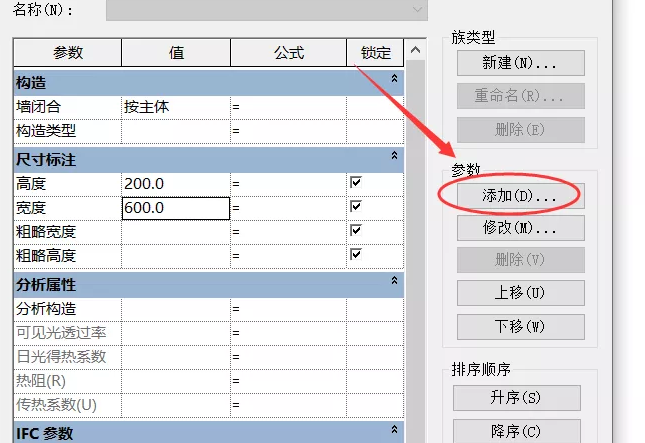Click the 添加(D)... button
The image size is (645, 443).
(520, 196)
